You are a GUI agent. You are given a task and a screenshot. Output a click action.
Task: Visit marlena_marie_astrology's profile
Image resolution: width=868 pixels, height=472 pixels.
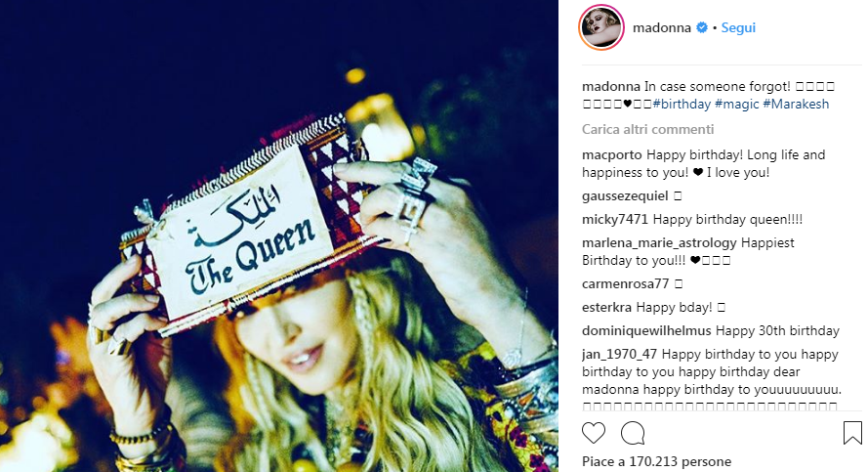pyautogui.click(x=659, y=242)
